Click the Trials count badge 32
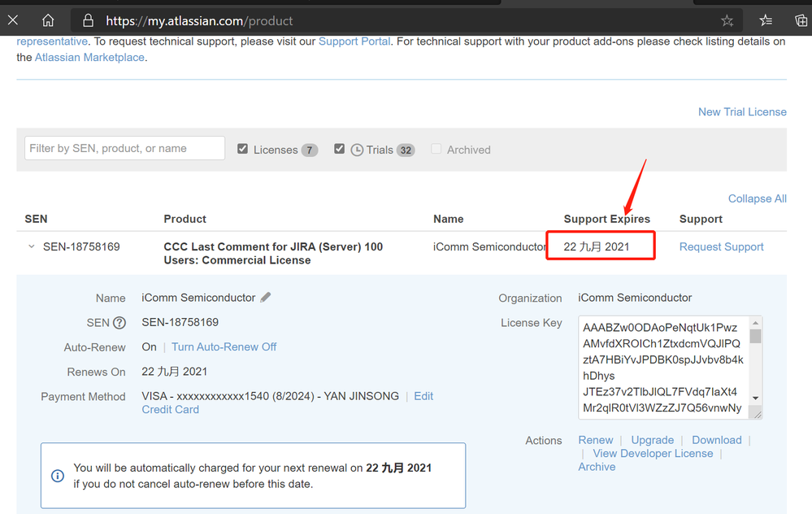The width and height of the screenshot is (812, 514). point(406,150)
